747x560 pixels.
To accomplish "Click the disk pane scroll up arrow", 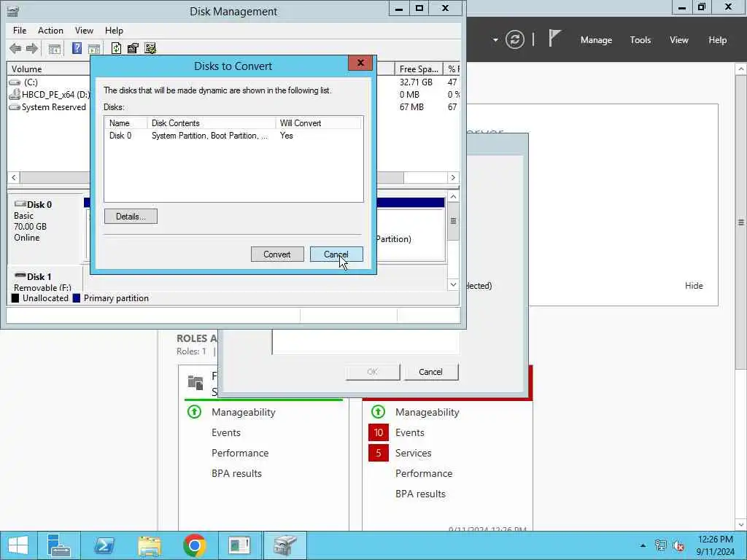I will pos(453,197).
